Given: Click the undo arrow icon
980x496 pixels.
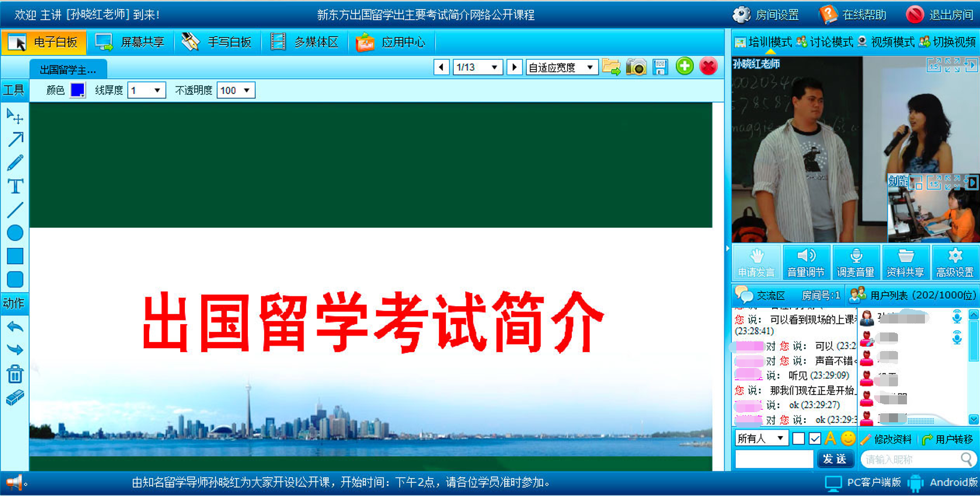Looking at the screenshot, I should 15,327.
